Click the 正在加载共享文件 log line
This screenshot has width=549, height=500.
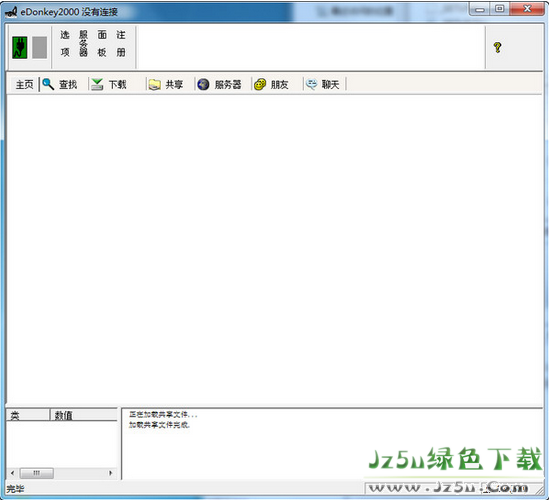click(163, 415)
